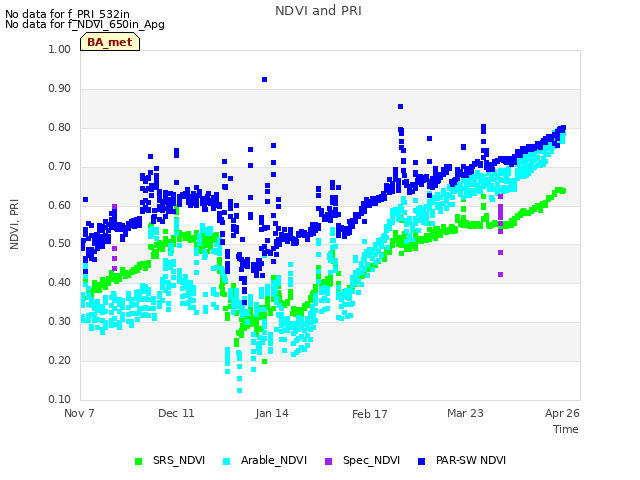Viewport: 640px width, 480px height.
Task: Click the 'No data for f_PRI_532in' message
Action: coord(67,14)
